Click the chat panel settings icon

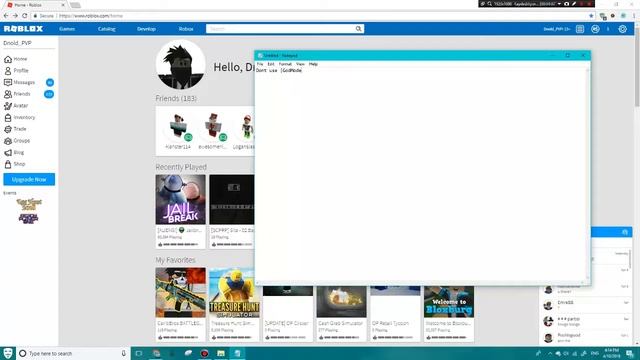point(624,232)
